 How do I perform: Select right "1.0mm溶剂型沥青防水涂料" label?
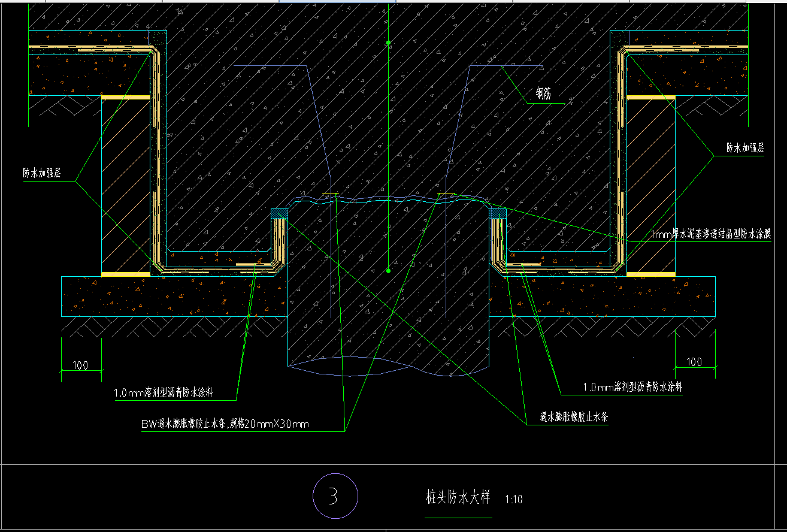[632, 388]
